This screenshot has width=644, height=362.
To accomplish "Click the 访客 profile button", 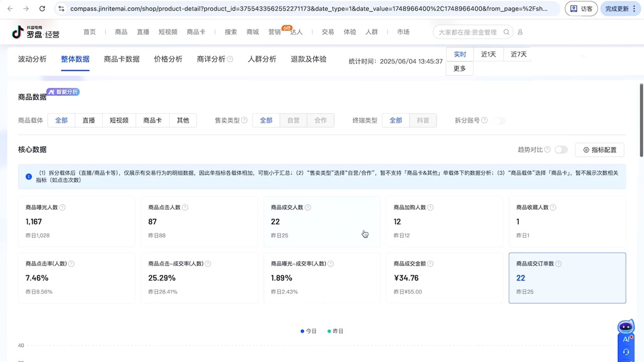I will 581,9.
